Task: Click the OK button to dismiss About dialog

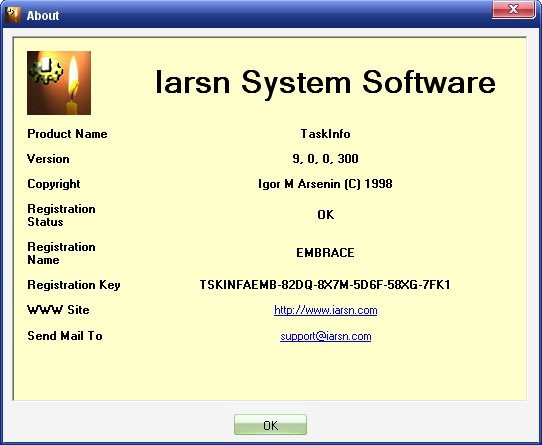Action: pyautogui.click(x=270, y=425)
